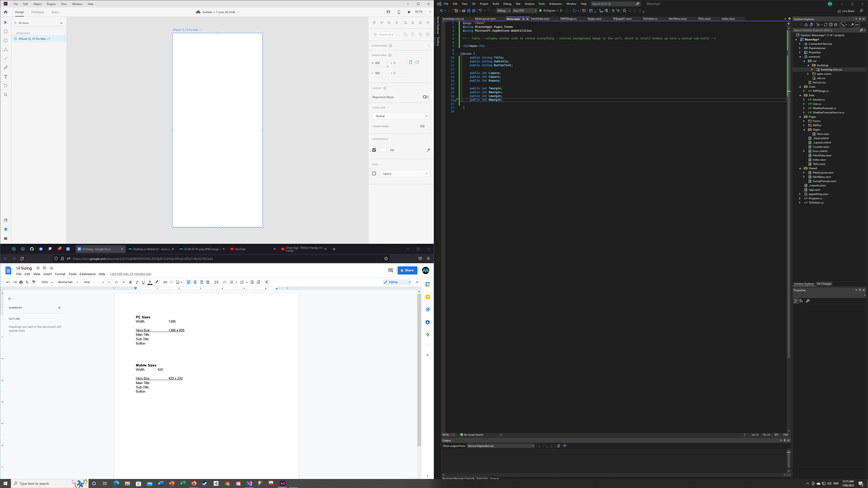Switch to the Git Changes tab

tap(824, 284)
